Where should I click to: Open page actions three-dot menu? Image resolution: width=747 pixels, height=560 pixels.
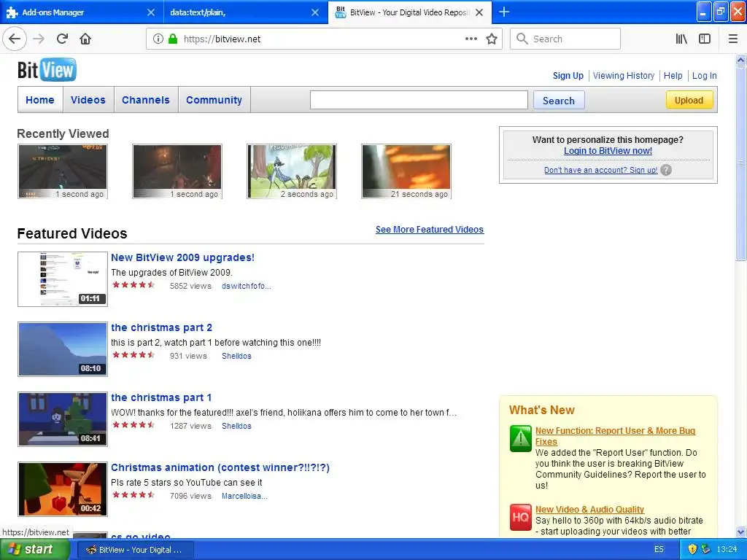click(x=471, y=39)
